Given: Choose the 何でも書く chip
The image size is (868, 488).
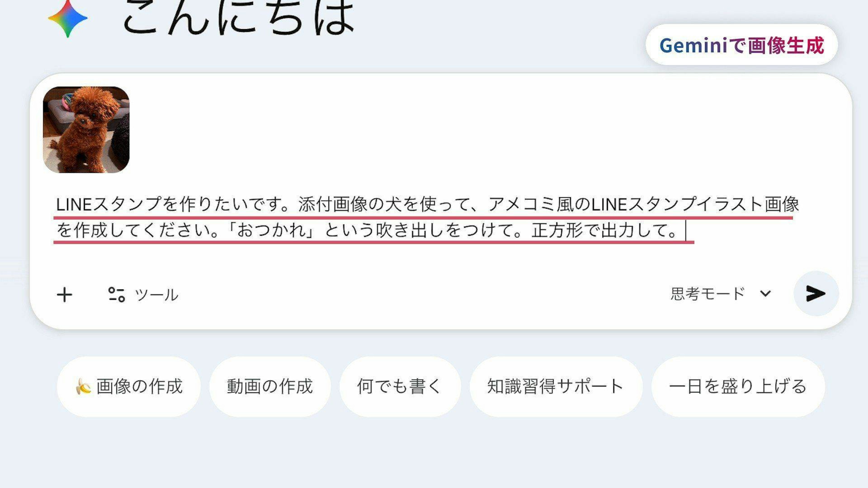Looking at the screenshot, I should point(400,387).
